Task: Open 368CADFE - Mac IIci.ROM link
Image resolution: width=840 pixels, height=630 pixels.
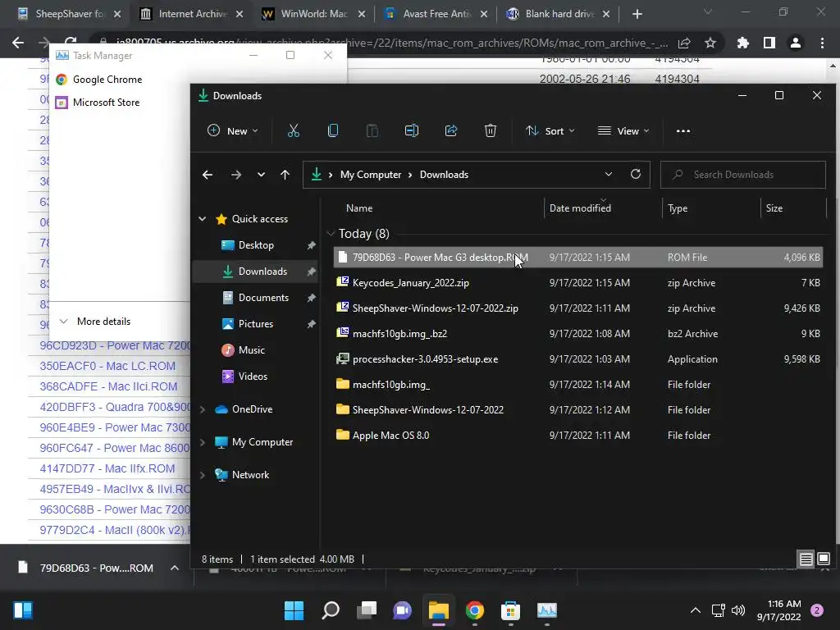Action: [x=108, y=386]
